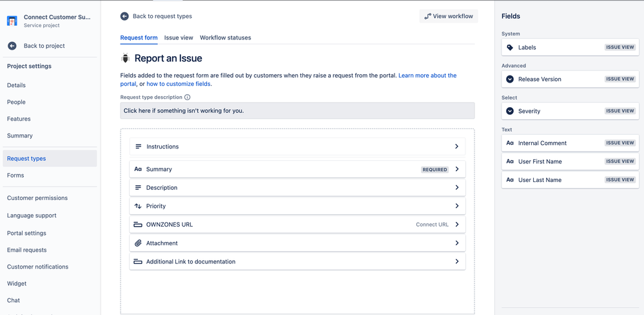Screen dimensions: 644x315
Task: Click the ISSUE VIEW badge on Internal Comment
Action: click(x=620, y=143)
